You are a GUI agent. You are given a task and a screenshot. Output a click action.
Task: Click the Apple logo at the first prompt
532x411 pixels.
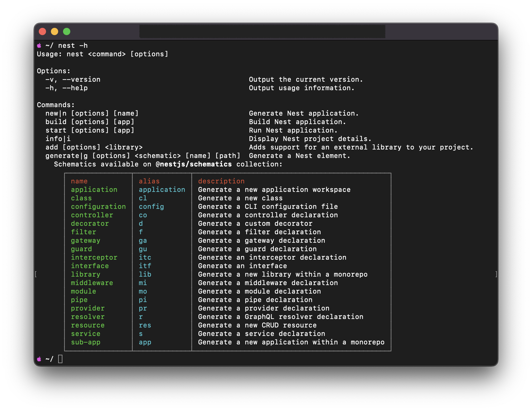pyautogui.click(x=39, y=46)
